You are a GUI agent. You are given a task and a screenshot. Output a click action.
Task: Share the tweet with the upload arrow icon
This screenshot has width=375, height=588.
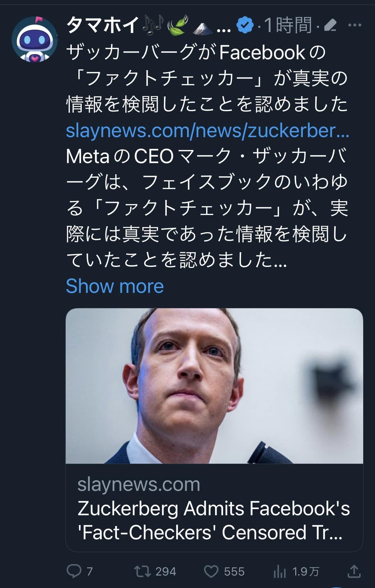coord(354,571)
